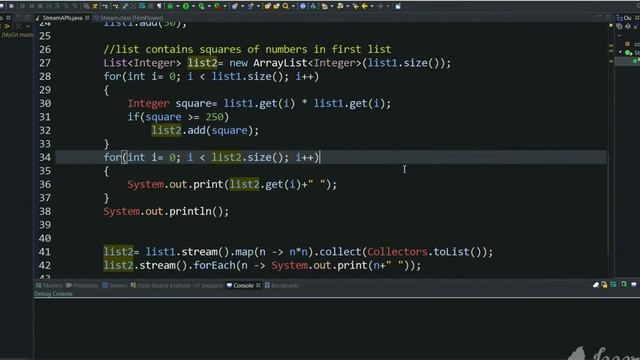This screenshot has width=640, height=360.
Task: Open the Coverage launch dropdown arrow
Action: [209, 6]
